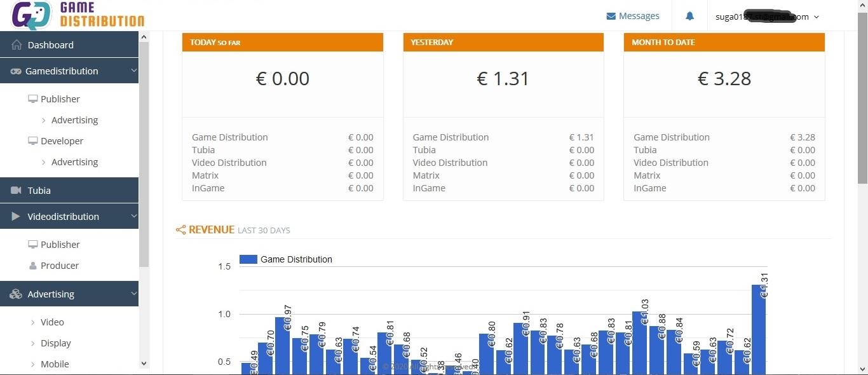
Task: Open Producer under Videodistribution
Action: click(x=60, y=266)
